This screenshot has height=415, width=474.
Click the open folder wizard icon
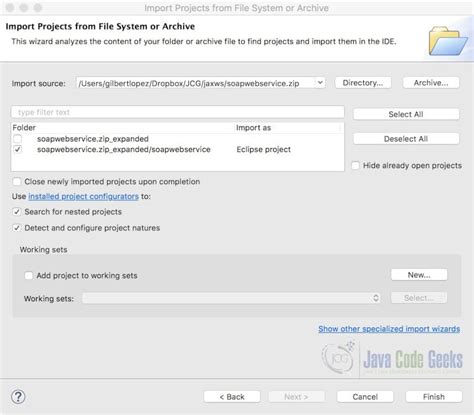448,41
